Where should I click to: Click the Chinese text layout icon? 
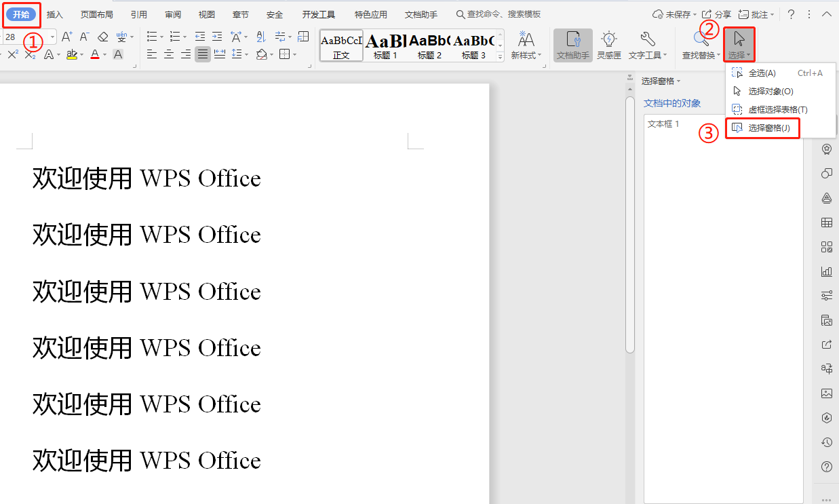point(236,37)
